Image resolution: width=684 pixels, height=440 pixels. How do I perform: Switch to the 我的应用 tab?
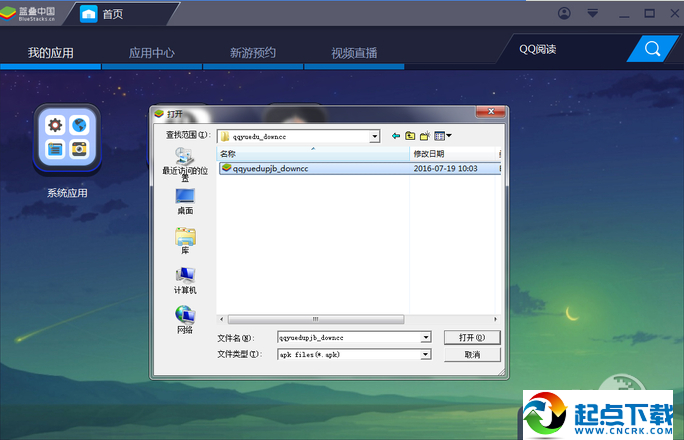51,53
